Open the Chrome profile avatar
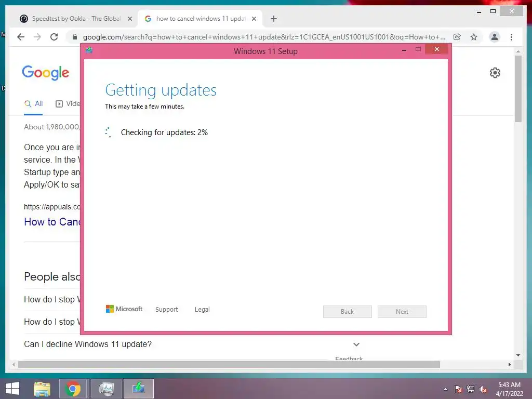The image size is (532, 399). pyautogui.click(x=495, y=37)
